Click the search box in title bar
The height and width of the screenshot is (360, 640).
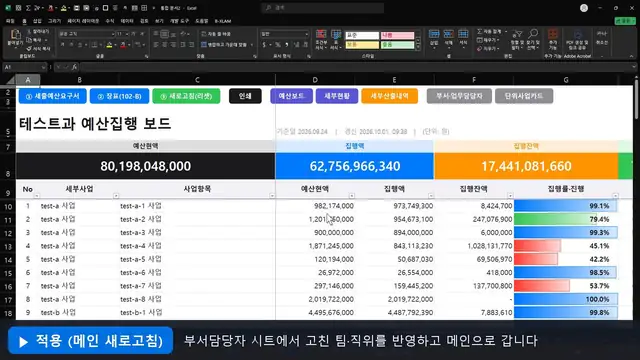(322, 8)
